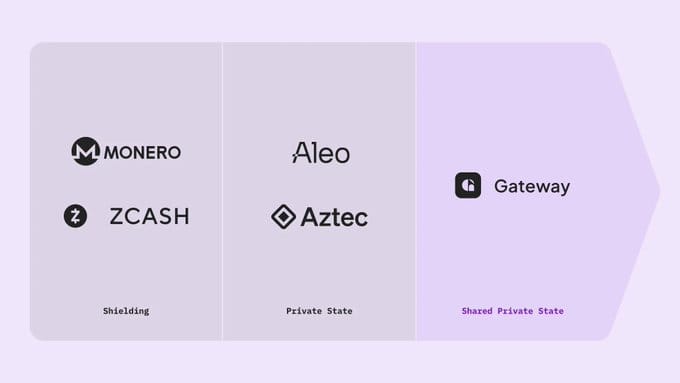Image resolution: width=680 pixels, height=383 pixels.
Task: Click the Gateway rounded-square app icon
Action: click(x=468, y=185)
